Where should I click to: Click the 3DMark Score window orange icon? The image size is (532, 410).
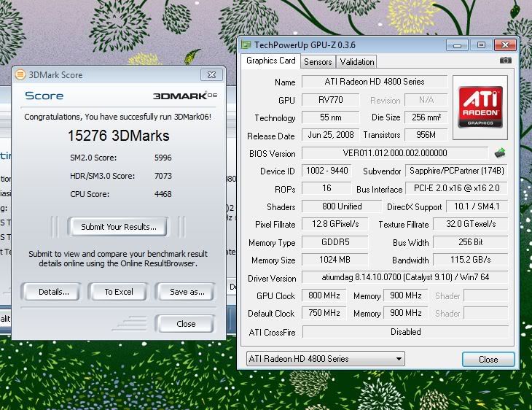coord(20,74)
